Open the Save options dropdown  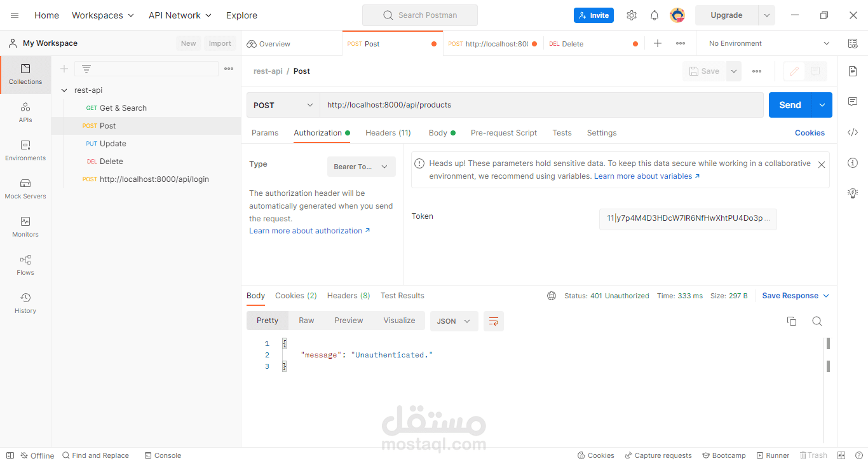click(x=734, y=71)
